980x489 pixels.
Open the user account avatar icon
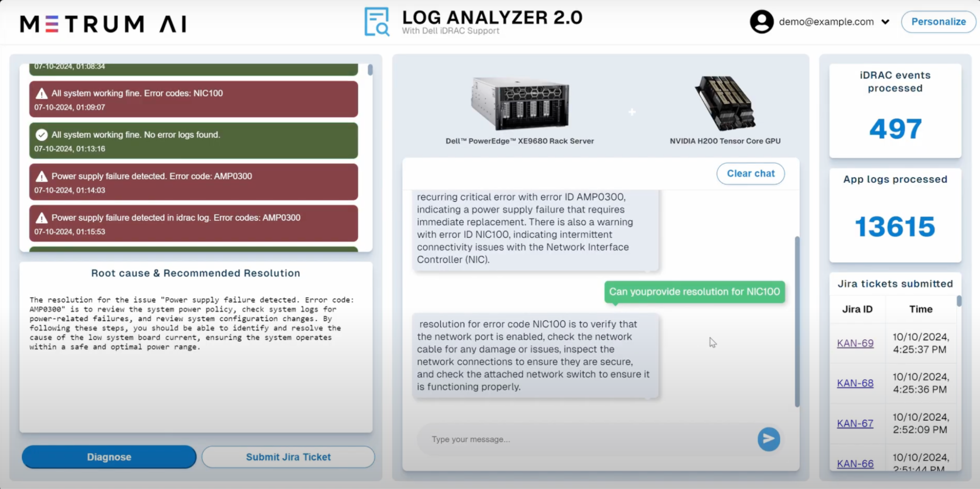click(761, 22)
